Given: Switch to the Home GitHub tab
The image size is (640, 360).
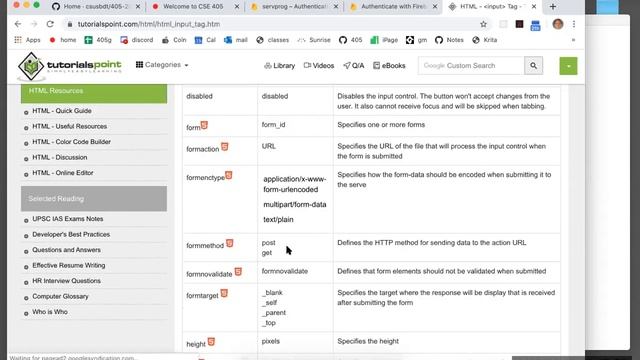Looking at the screenshot, I should pos(96,7).
